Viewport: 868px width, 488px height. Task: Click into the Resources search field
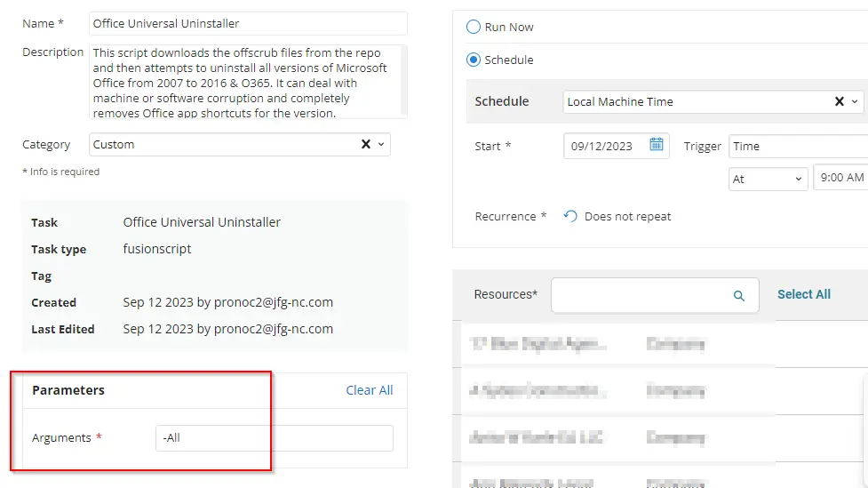tap(655, 295)
